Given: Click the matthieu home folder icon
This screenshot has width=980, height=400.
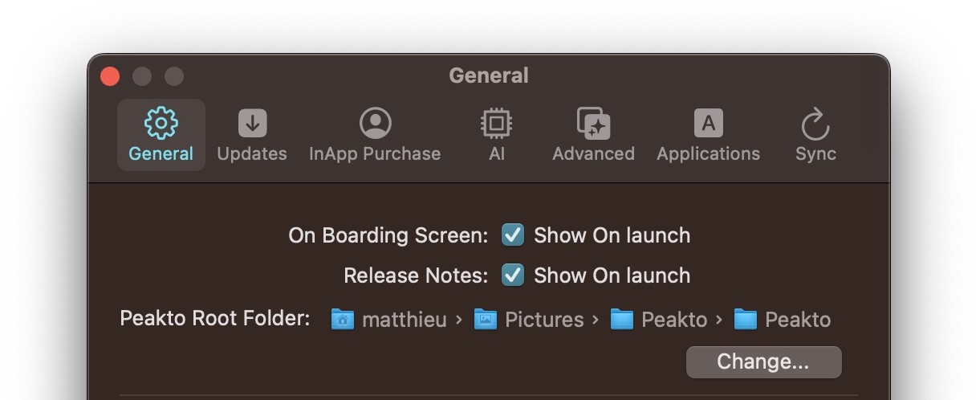Looking at the screenshot, I should [x=343, y=320].
